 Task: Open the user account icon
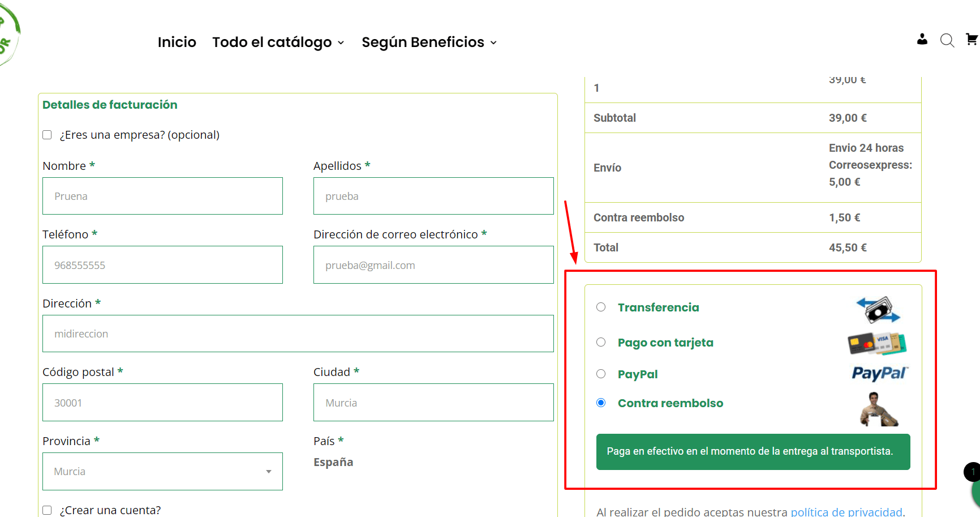pyautogui.click(x=922, y=39)
